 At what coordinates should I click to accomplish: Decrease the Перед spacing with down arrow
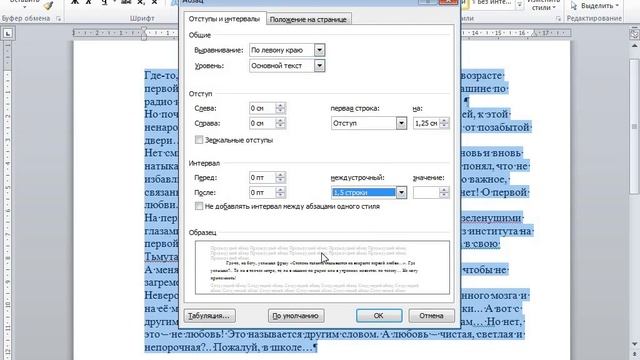(x=280, y=181)
